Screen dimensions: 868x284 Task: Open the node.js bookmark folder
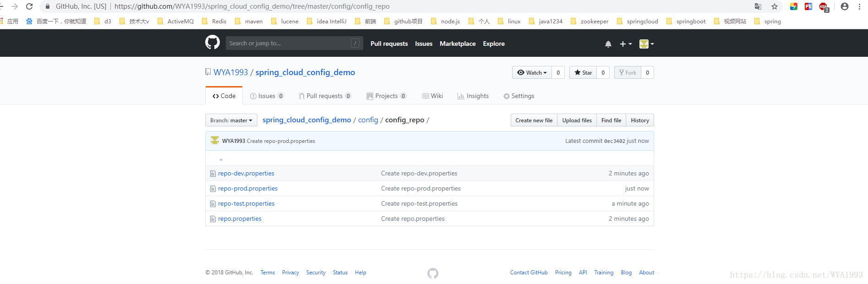[x=445, y=21]
